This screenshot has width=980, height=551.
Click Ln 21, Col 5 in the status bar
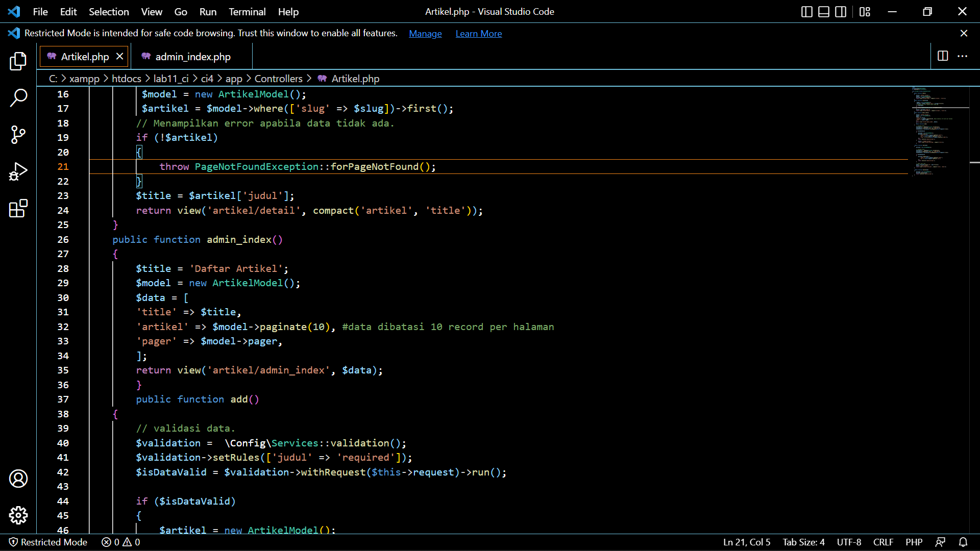747,542
